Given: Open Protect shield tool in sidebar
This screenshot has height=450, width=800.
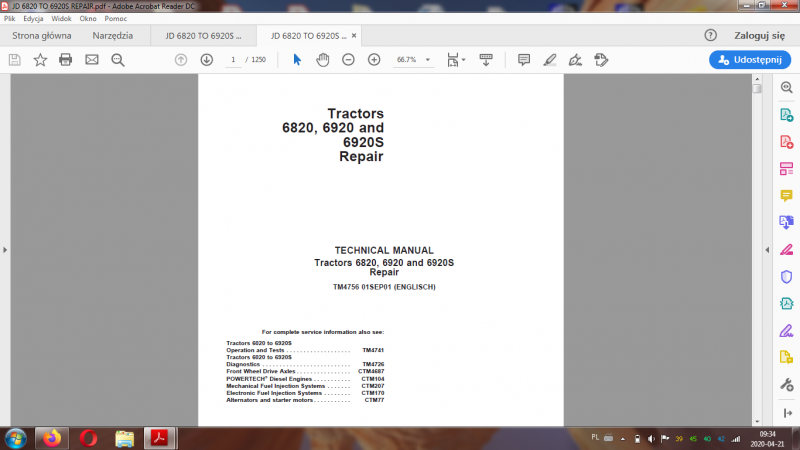Looking at the screenshot, I should [786, 277].
